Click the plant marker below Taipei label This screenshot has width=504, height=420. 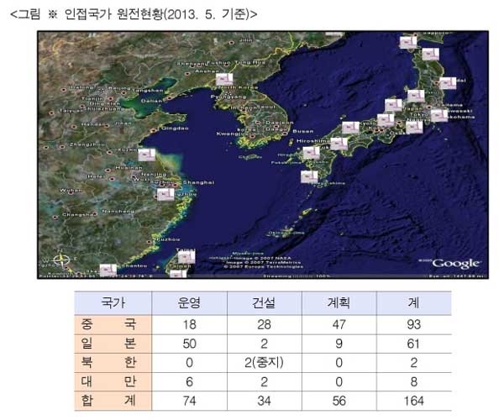pyautogui.click(x=186, y=257)
